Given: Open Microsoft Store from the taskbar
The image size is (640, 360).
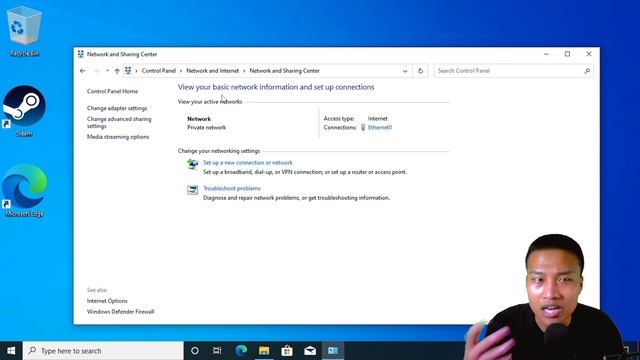Looking at the screenshot, I should pyautogui.click(x=287, y=351).
